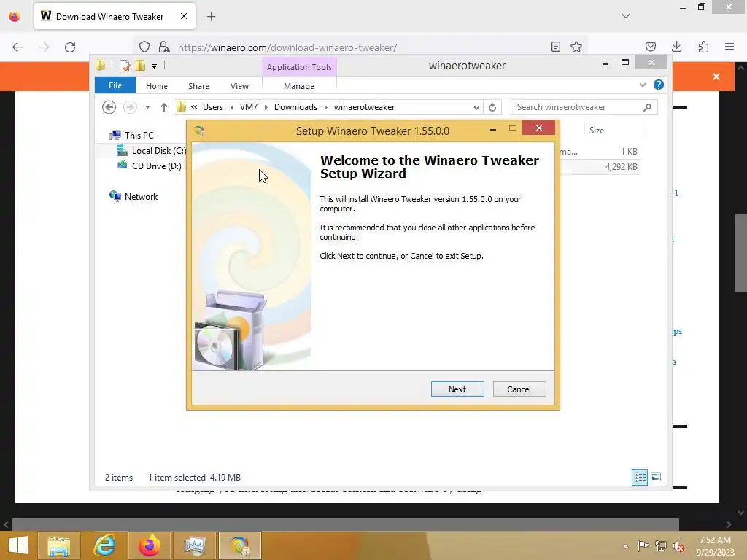Open the taskbar clock and date
The width and height of the screenshot is (747, 560).
click(x=716, y=546)
